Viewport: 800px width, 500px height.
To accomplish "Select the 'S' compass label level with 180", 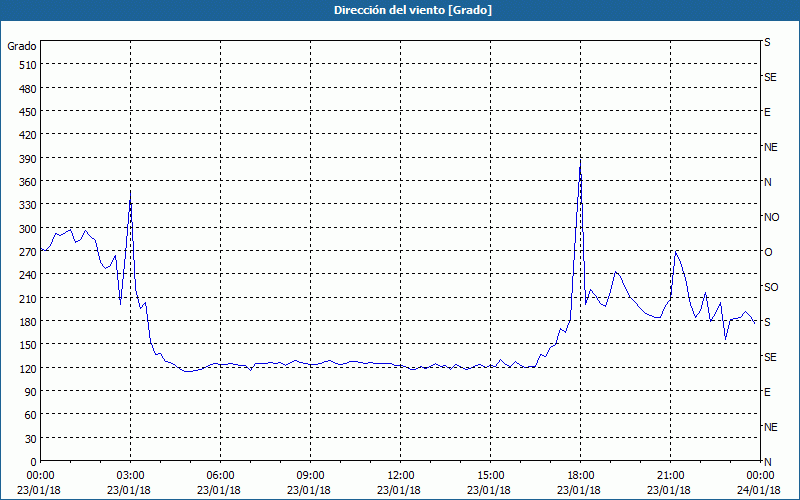I will coord(767,322).
